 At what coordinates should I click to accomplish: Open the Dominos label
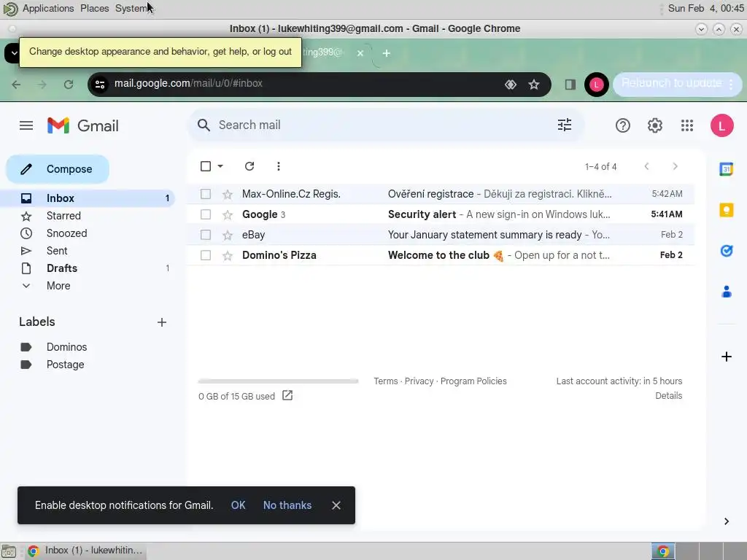point(66,347)
